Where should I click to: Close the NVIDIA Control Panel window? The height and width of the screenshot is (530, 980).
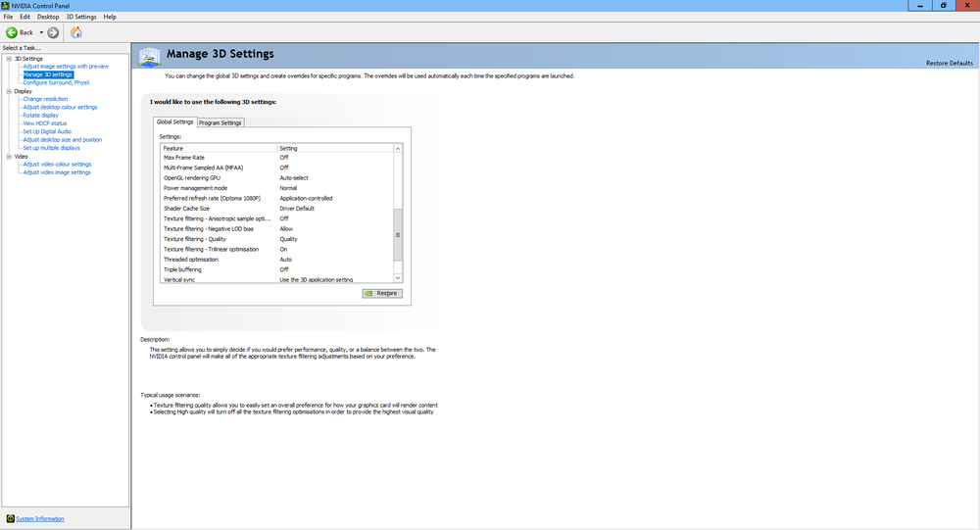click(967, 6)
